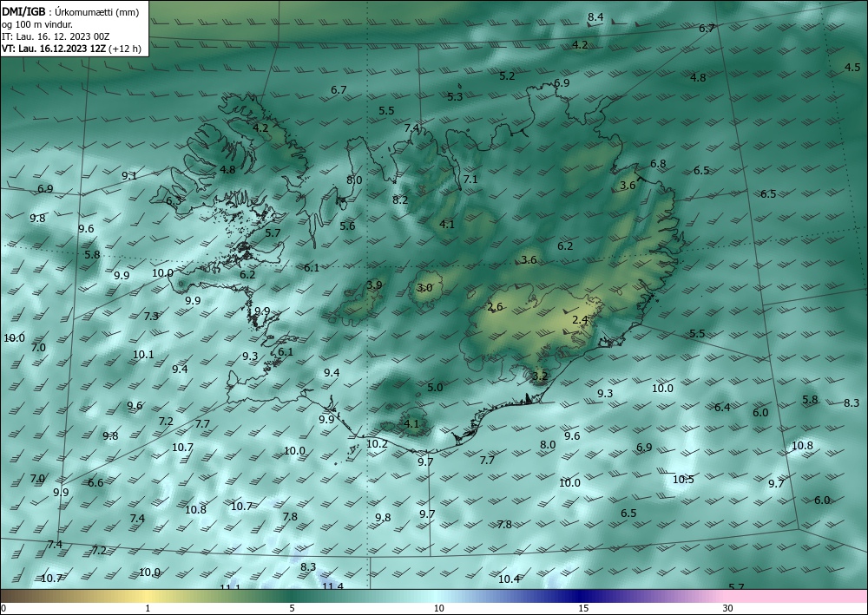Click the 5.3 value label
The width and height of the screenshot is (868, 615).
click(455, 97)
